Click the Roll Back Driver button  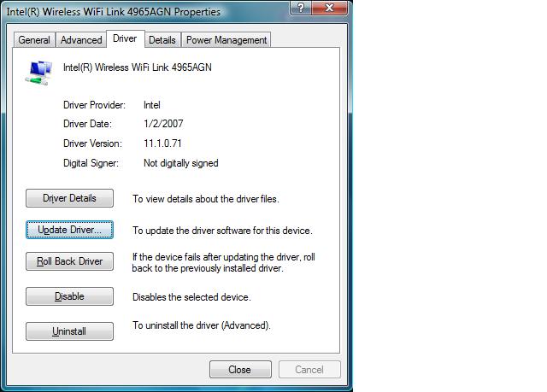point(69,261)
